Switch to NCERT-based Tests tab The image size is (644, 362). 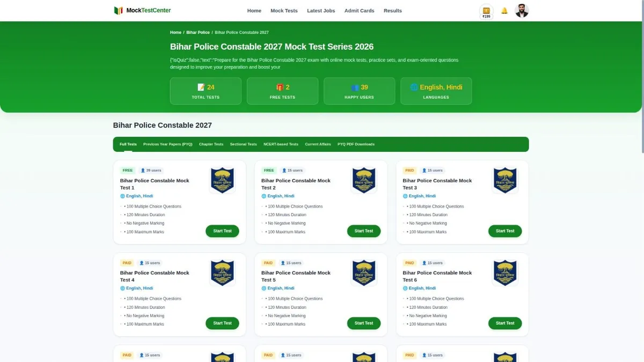pos(281,144)
